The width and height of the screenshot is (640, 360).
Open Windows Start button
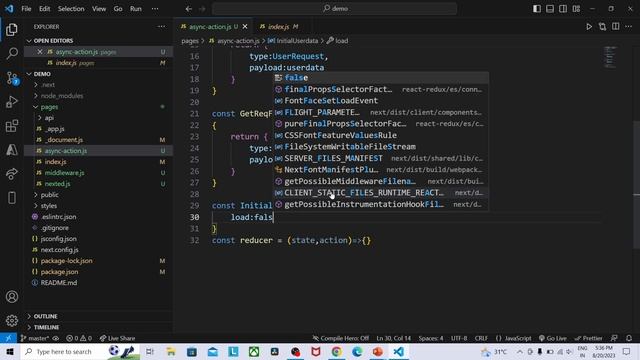pos(10,351)
